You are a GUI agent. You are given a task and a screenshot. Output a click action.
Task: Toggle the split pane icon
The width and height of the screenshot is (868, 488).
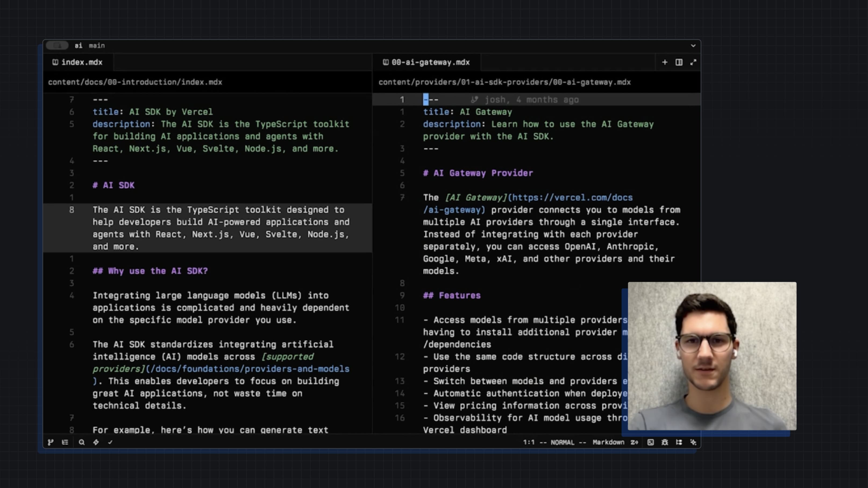point(679,62)
